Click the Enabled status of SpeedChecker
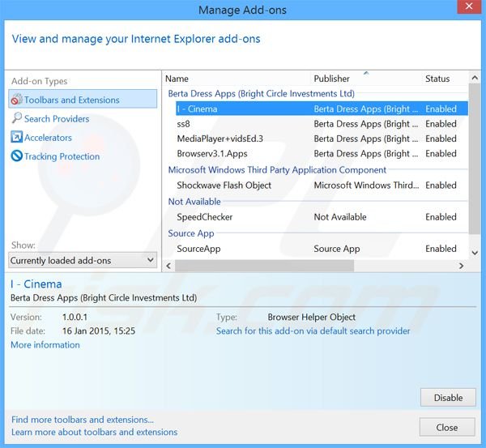This screenshot has height=448, width=486. 441,217
